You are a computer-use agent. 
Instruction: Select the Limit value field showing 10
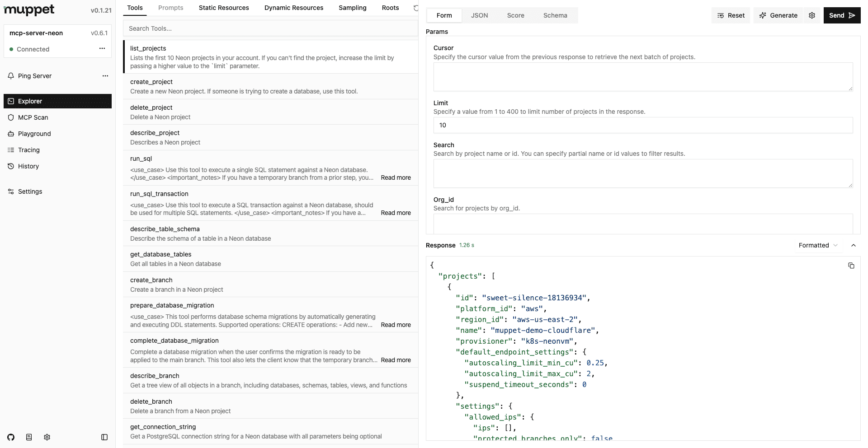[642, 125]
